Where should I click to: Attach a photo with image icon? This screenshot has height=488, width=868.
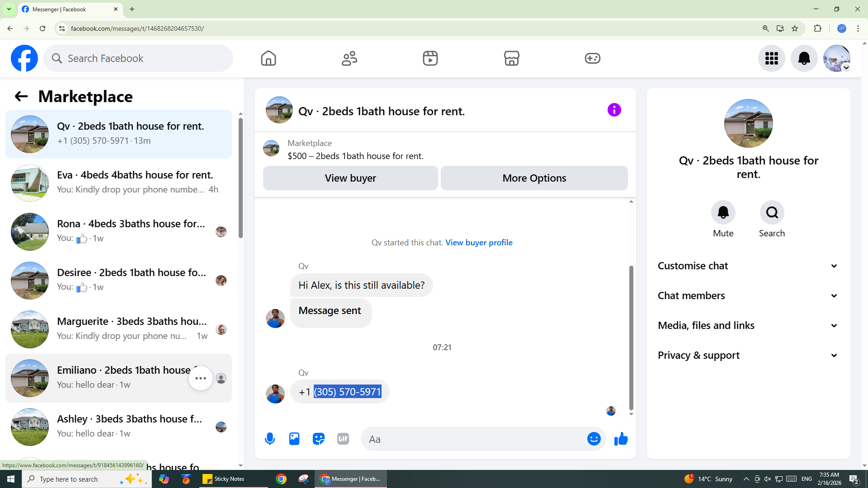(x=294, y=439)
